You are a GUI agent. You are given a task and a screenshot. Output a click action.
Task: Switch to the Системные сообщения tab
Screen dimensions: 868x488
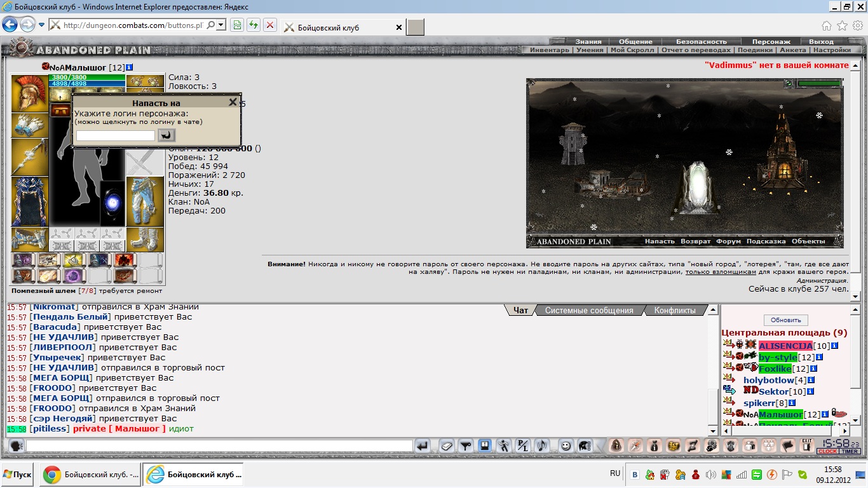[x=589, y=310]
